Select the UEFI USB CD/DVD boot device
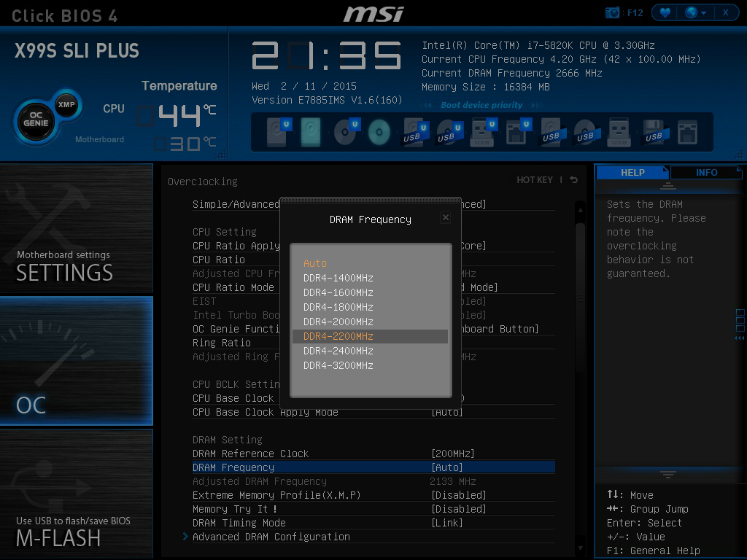Image resolution: width=747 pixels, height=560 pixels. click(448, 132)
